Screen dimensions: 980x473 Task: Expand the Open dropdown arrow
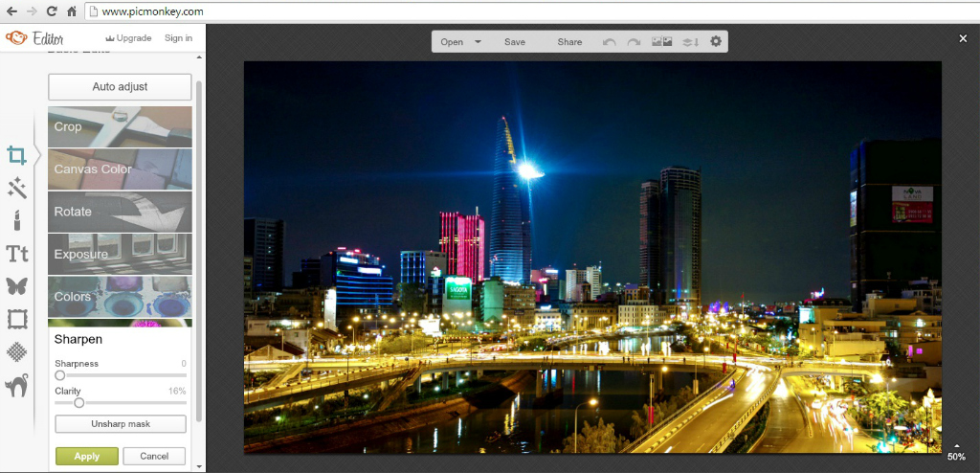click(479, 42)
